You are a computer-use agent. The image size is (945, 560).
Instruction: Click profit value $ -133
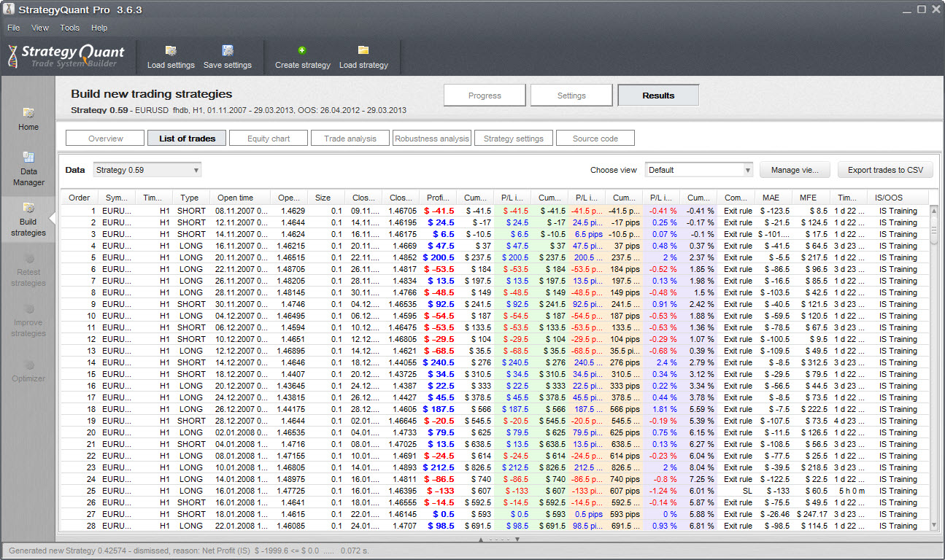(441, 491)
